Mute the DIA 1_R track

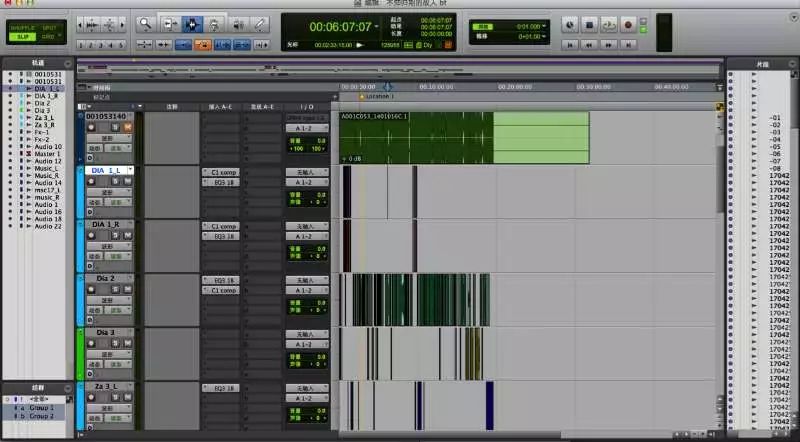(x=128, y=235)
